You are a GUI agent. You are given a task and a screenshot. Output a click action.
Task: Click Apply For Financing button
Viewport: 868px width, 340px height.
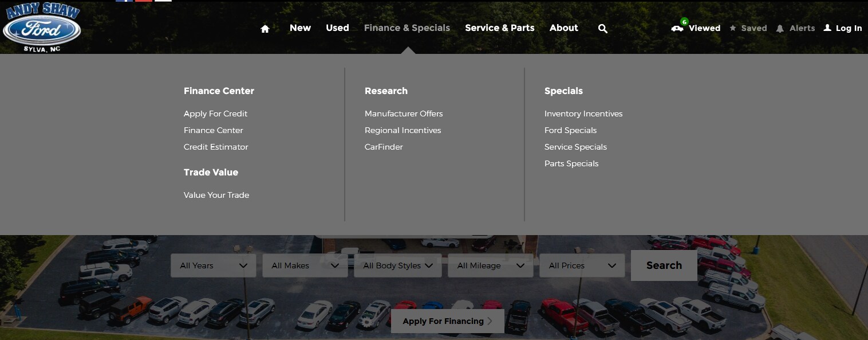click(448, 321)
